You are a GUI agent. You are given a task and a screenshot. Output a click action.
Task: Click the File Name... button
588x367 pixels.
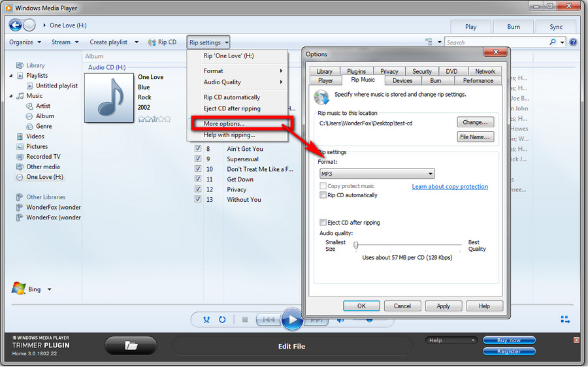pyautogui.click(x=475, y=137)
